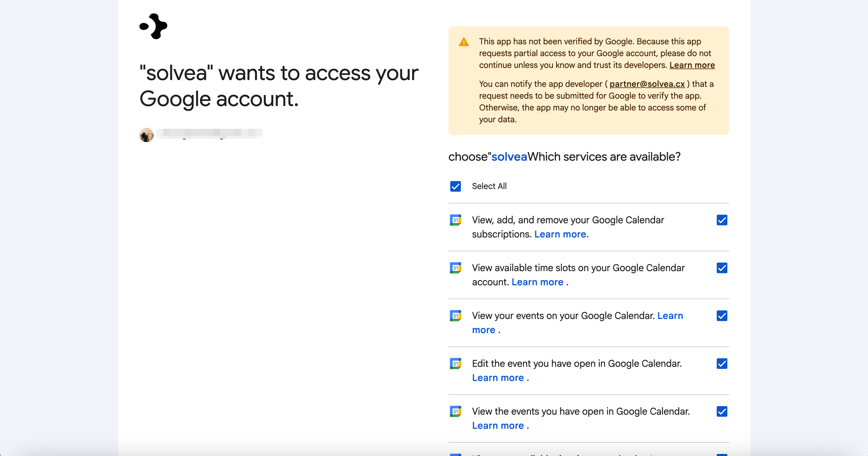Viewport: 868px width, 456px height.
Task: Click Calendar icon beside subscriptions permission
Action: 455,220
